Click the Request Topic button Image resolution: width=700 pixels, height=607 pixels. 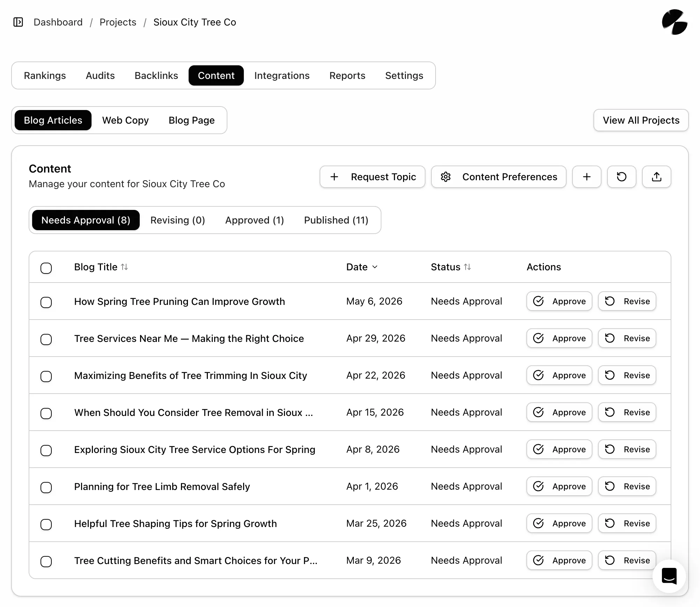pyautogui.click(x=372, y=177)
